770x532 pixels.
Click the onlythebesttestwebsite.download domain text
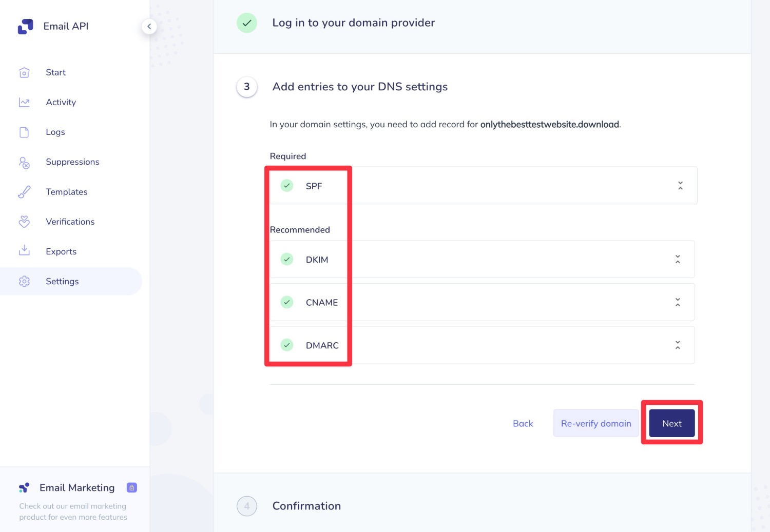click(550, 124)
